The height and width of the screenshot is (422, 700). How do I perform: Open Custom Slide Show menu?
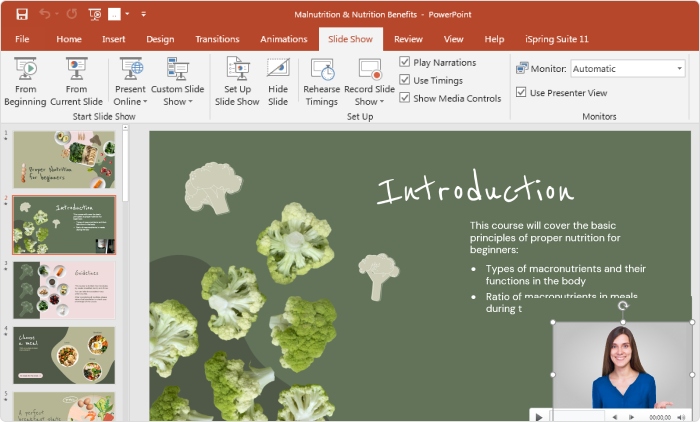click(x=178, y=82)
